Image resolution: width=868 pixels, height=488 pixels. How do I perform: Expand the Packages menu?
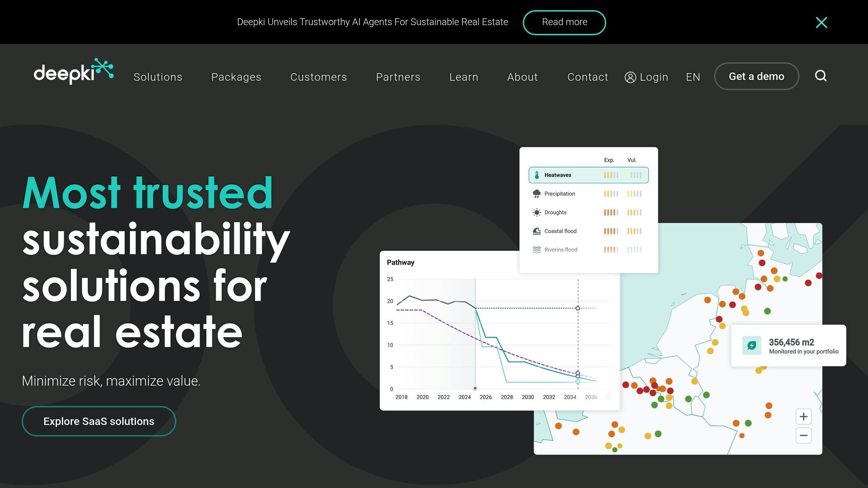pyautogui.click(x=236, y=77)
